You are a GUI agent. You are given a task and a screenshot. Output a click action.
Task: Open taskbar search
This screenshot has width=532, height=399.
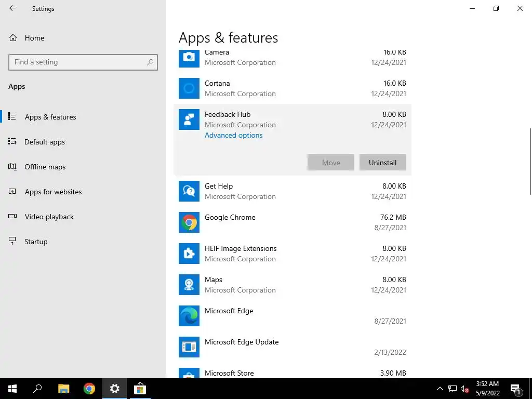pos(37,389)
